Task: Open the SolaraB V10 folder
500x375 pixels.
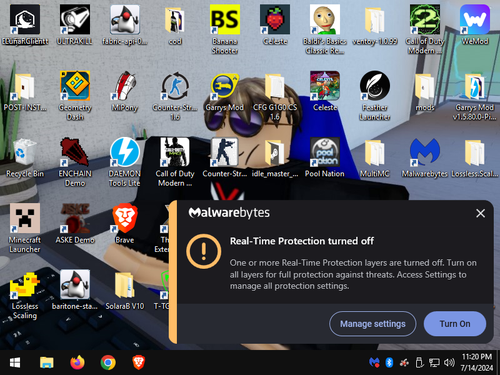Action: 125,291
